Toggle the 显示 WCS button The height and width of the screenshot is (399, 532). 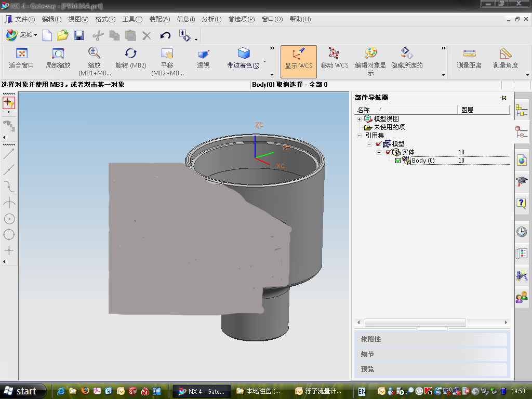coord(299,61)
